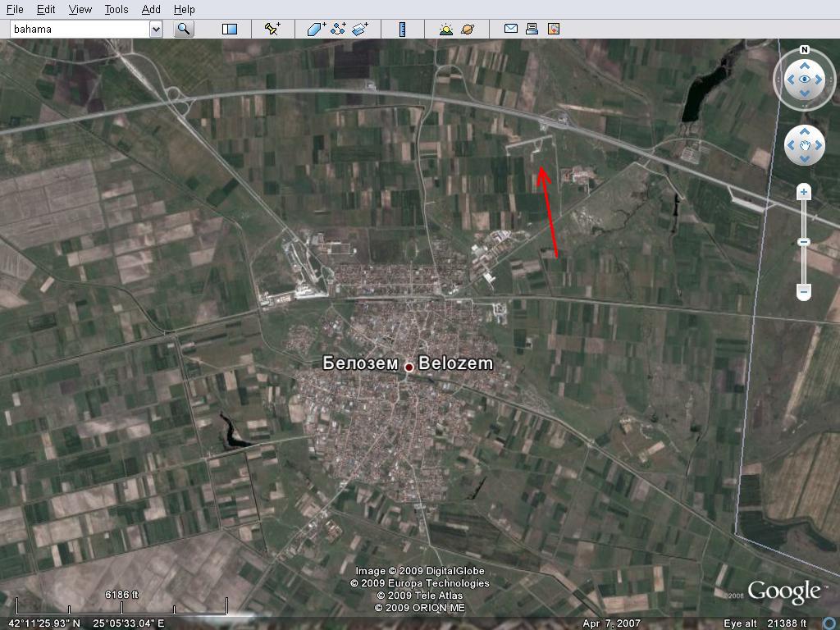This screenshot has width=840, height=630.
Task: Click the 'Belozem' Latin place label
Action: click(456, 363)
